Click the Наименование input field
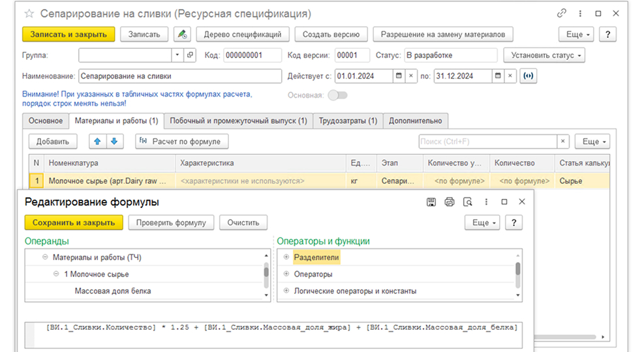This screenshot has height=352, width=644. click(180, 76)
